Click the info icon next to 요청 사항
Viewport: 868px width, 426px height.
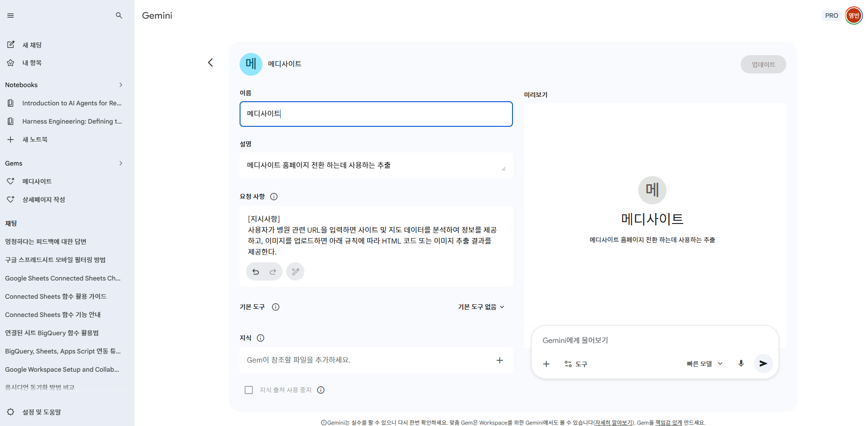tap(274, 197)
